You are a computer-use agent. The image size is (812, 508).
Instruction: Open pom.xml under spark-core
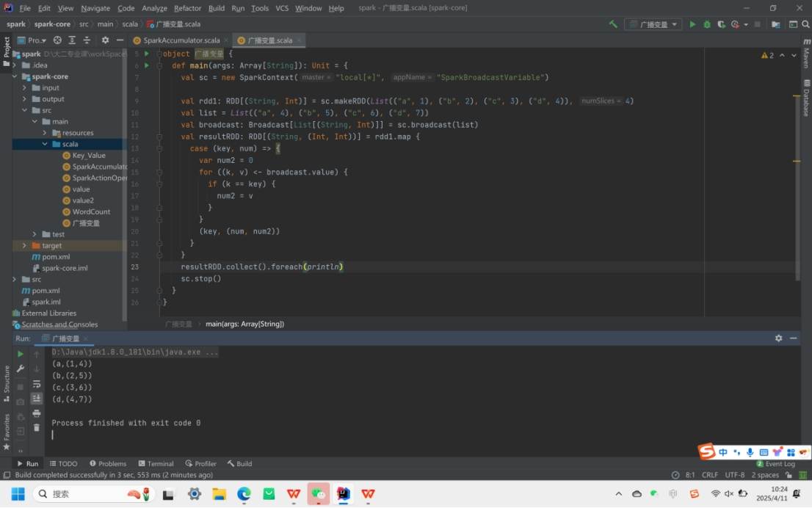56,257
